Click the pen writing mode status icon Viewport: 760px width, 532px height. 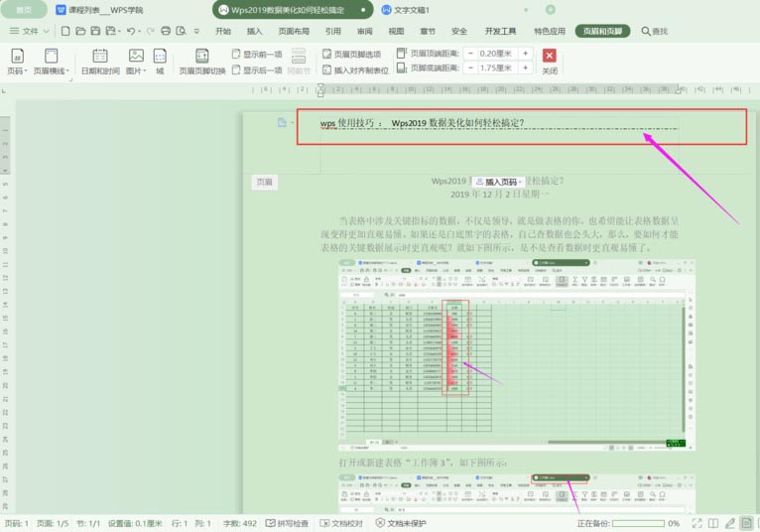[729, 523]
